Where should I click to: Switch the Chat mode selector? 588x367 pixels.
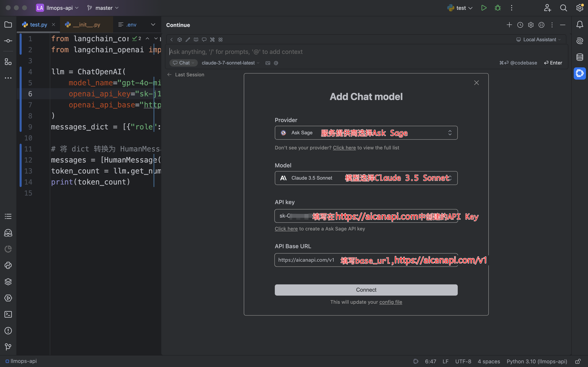point(183,63)
